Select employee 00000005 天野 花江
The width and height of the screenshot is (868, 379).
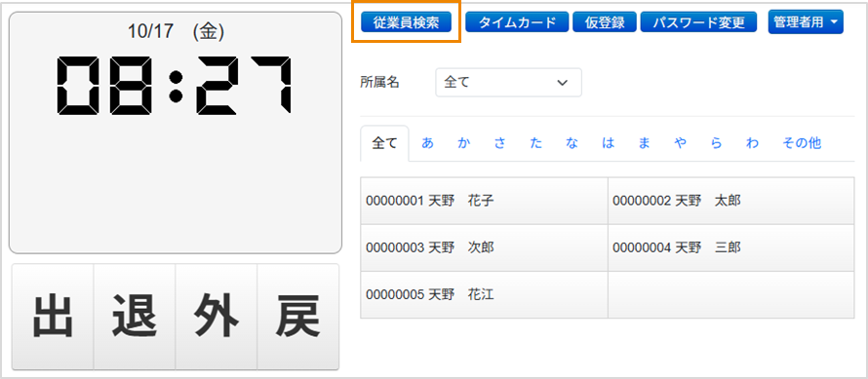[484, 294]
